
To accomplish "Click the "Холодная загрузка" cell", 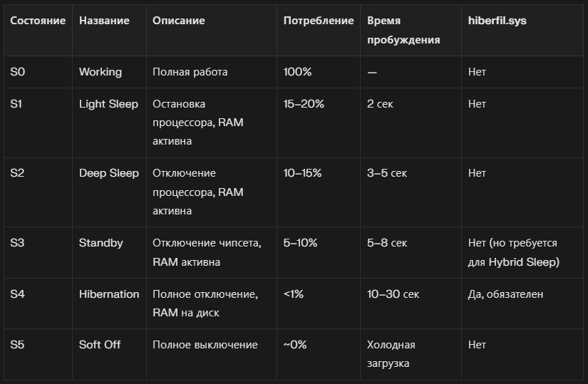I will 391,354.
